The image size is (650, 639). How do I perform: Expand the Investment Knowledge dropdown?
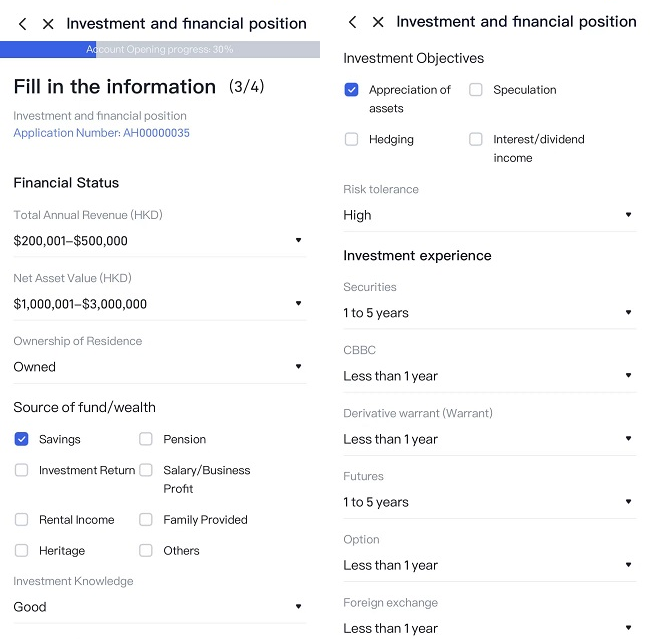tap(160, 607)
